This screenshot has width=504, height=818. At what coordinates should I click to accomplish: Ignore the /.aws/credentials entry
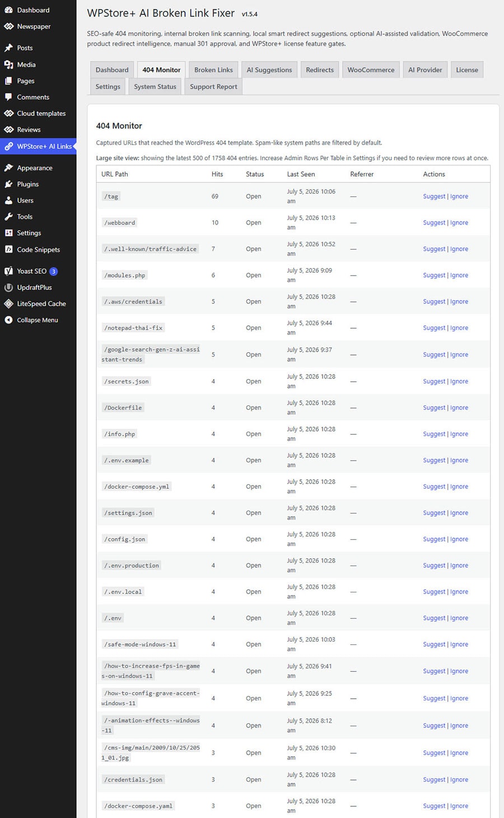click(x=459, y=302)
